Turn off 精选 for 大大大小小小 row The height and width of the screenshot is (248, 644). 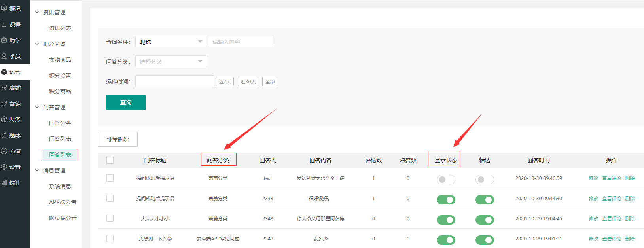click(x=485, y=220)
